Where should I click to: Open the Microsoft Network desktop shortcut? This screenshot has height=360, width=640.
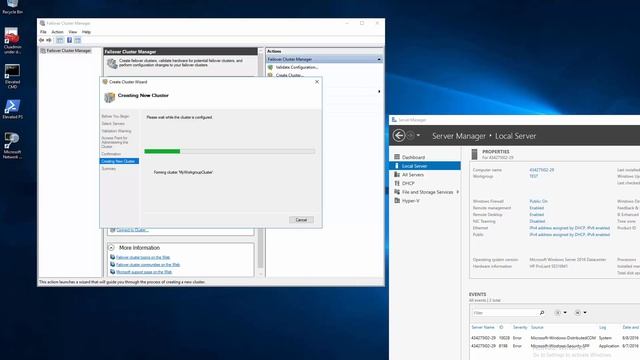pyautogui.click(x=12, y=145)
